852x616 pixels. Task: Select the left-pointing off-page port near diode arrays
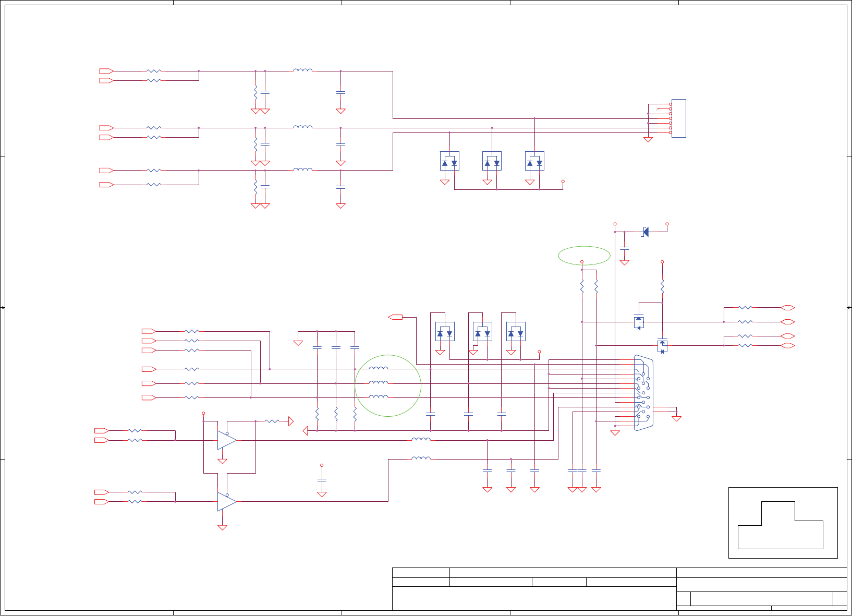pyautogui.click(x=396, y=317)
